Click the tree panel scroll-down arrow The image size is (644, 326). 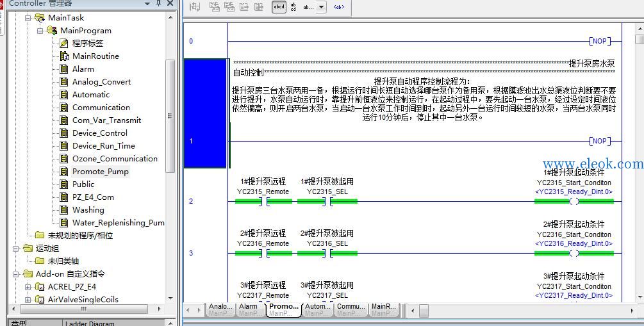[x=170, y=298]
